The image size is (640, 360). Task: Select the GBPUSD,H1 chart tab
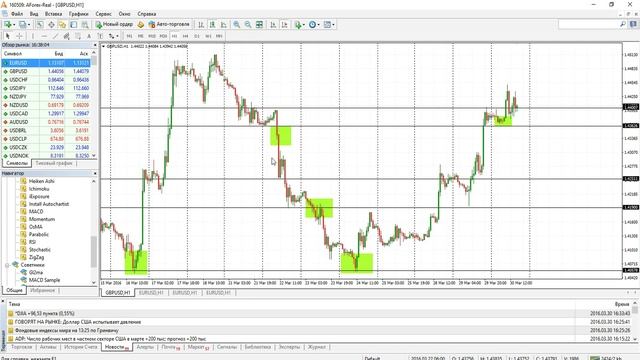click(118, 293)
